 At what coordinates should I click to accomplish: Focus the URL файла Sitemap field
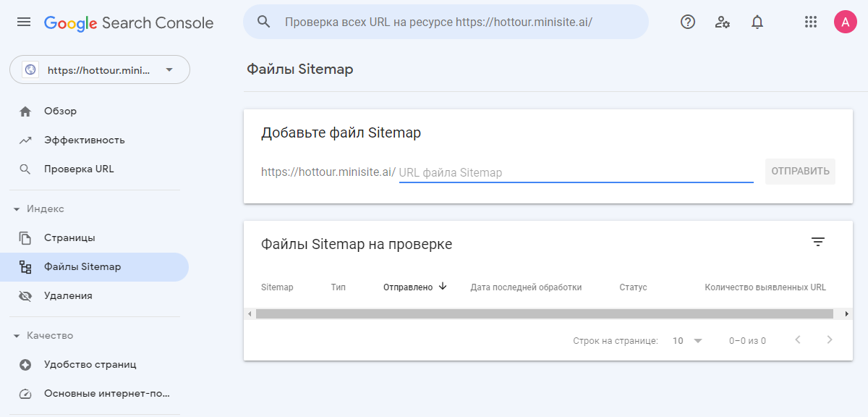tap(575, 172)
